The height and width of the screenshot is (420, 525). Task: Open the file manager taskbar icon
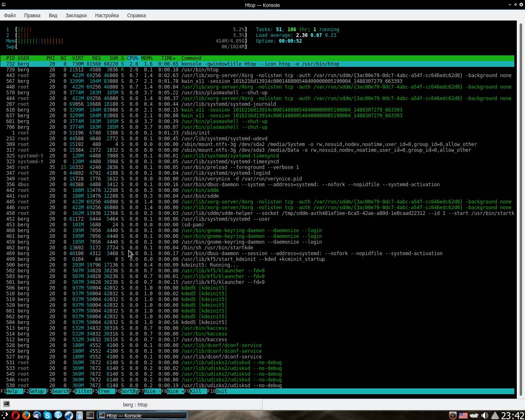80,415
